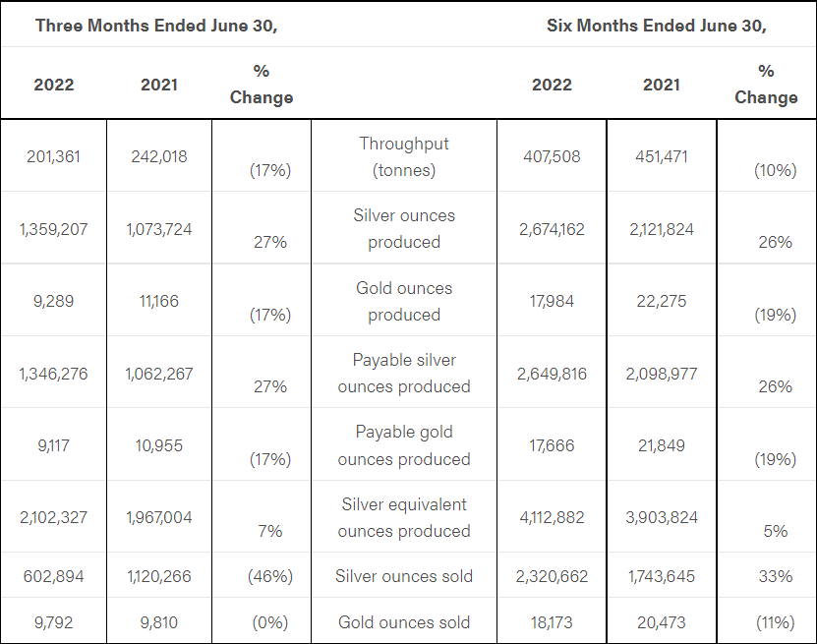Click the Payable gold ounces produced label

pyautogui.click(x=404, y=444)
